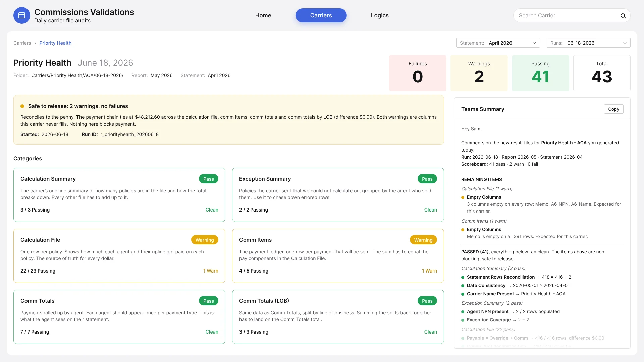The width and height of the screenshot is (644, 362).
Task: Open the Runs 06-18-2026 dropdown
Action: pyautogui.click(x=588, y=43)
